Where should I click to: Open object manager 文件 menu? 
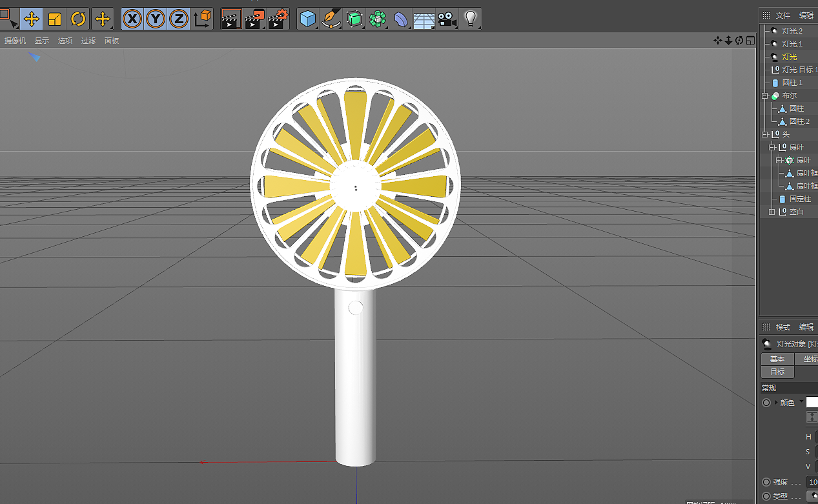tap(783, 15)
